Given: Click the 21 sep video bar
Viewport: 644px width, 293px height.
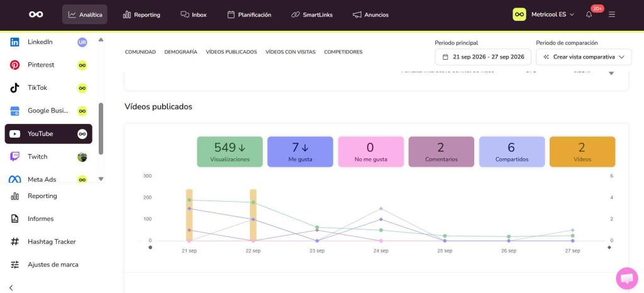Looking at the screenshot, I should [189, 215].
